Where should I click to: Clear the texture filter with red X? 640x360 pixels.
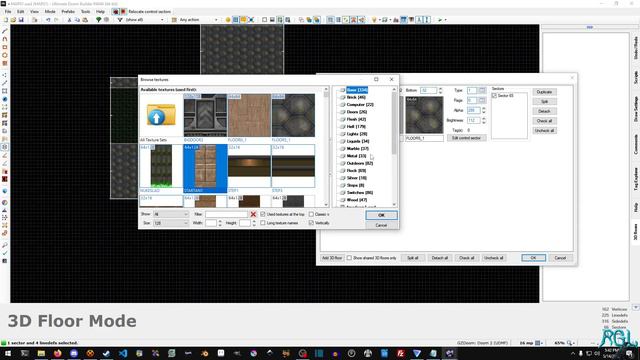click(253, 214)
